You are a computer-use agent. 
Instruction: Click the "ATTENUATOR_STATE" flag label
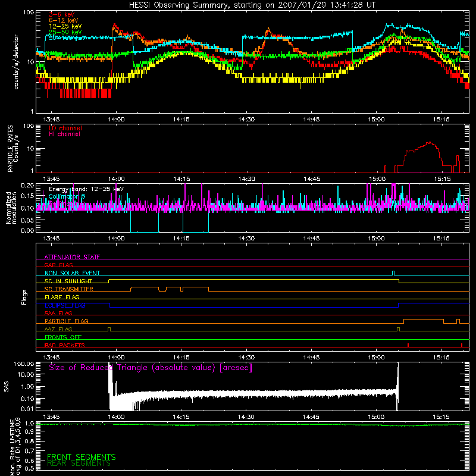pos(72,257)
